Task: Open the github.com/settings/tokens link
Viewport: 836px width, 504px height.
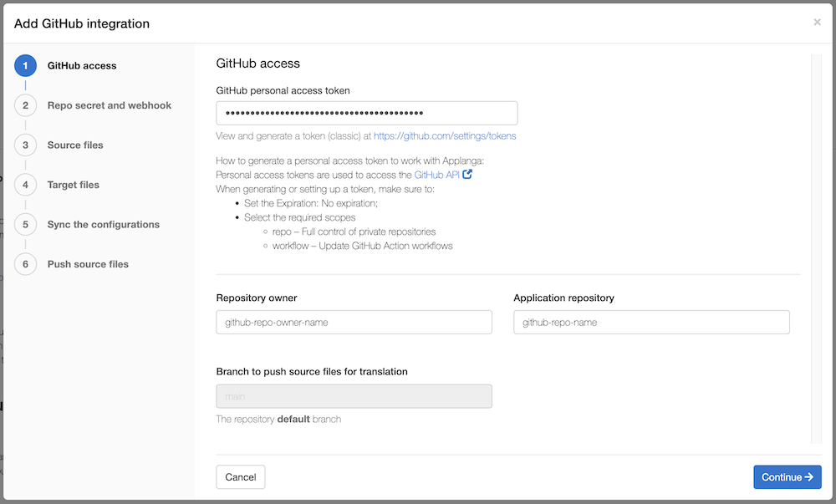Action: 445,136
